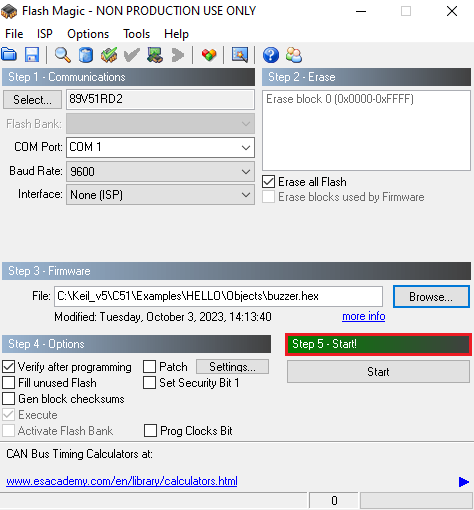Screen dimensions: 474x510
Task: Click the Start button
Action: pos(378,372)
